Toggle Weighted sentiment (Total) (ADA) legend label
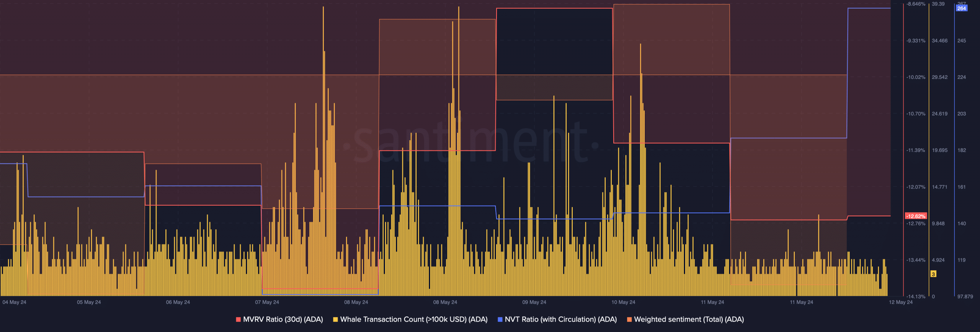Screen dimensions: 980x332 click(689, 319)
